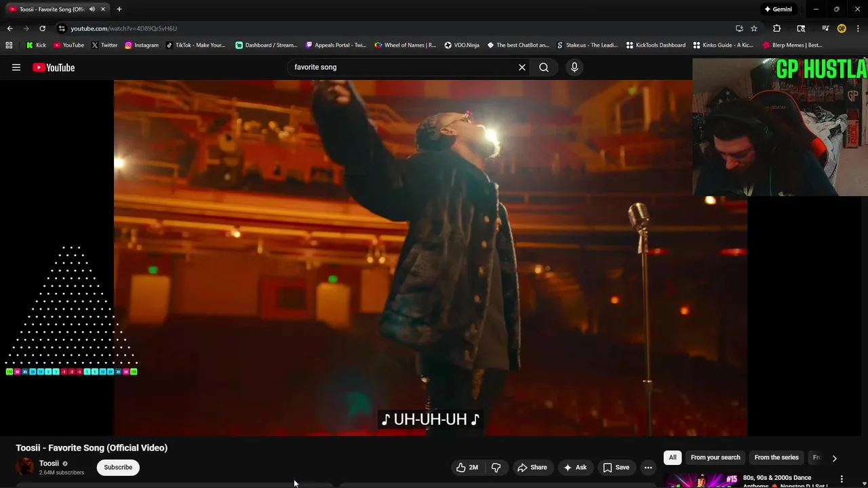
Task: Mute tab via speaker icon on tab
Action: pyautogui.click(x=92, y=9)
